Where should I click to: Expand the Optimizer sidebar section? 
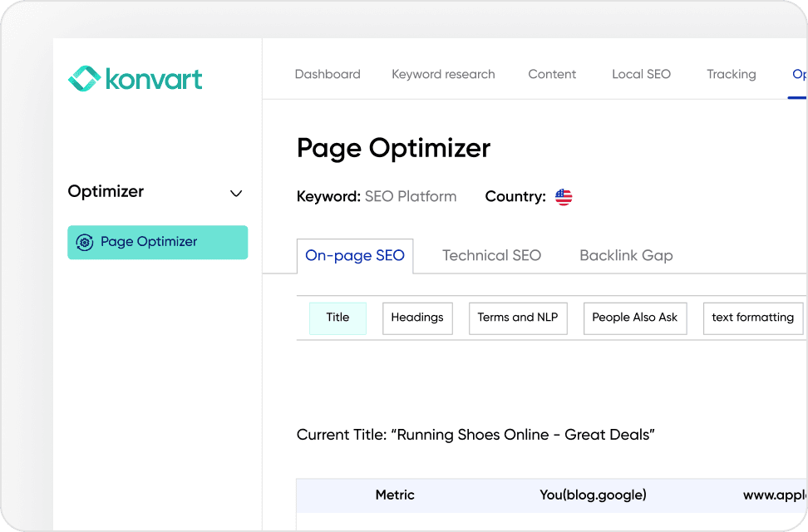pyautogui.click(x=236, y=193)
